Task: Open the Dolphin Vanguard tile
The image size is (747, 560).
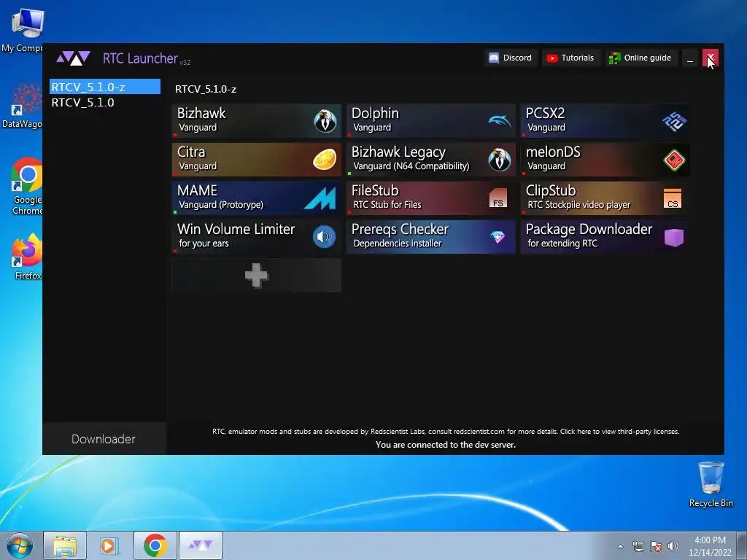Action: coord(430,121)
